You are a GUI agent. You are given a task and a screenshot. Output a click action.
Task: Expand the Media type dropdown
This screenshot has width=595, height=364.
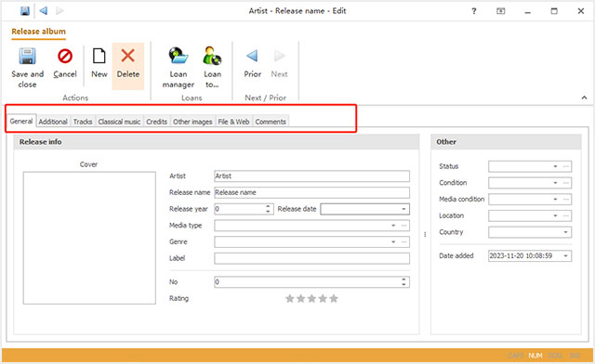[393, 226]
